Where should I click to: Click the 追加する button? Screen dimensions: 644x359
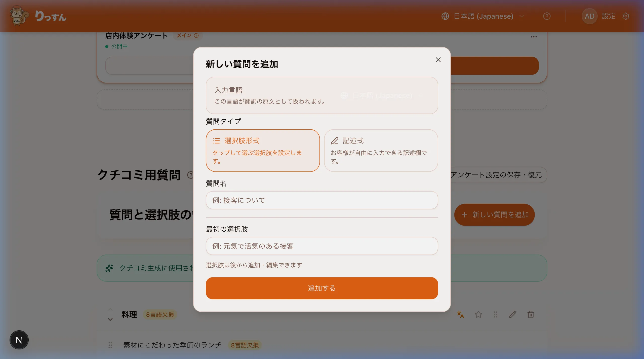click(322, 288)
